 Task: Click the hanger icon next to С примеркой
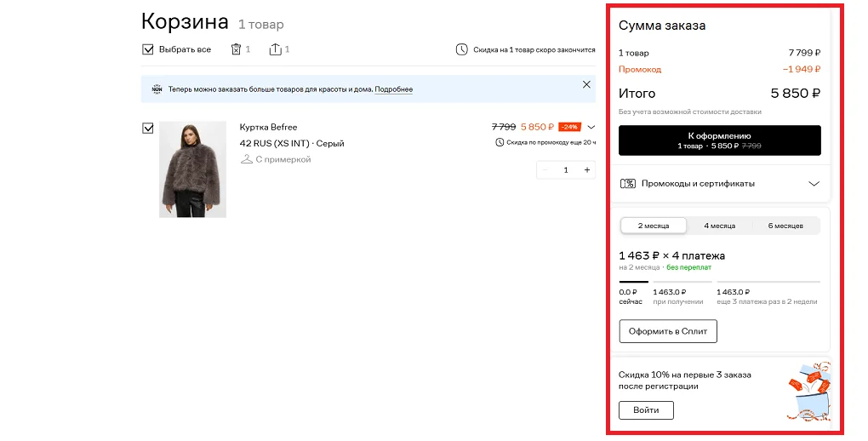point(246,159)
